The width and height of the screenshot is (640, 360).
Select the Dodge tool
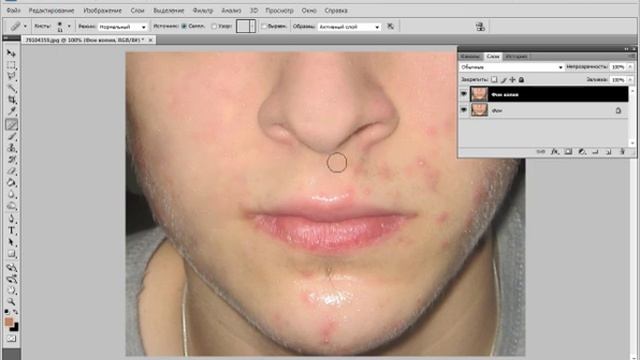pyautogui.click(x=11, y=206)
